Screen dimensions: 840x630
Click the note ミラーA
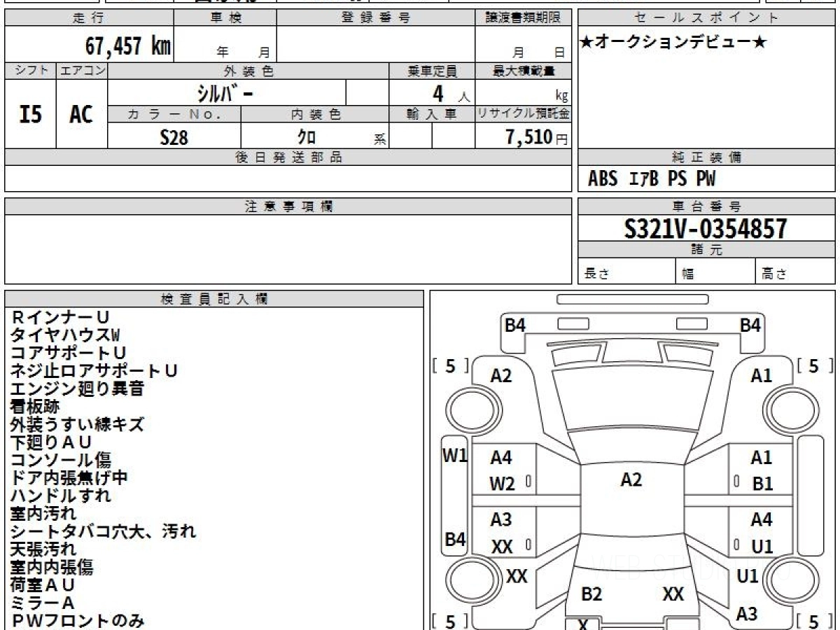click(42, 603)
